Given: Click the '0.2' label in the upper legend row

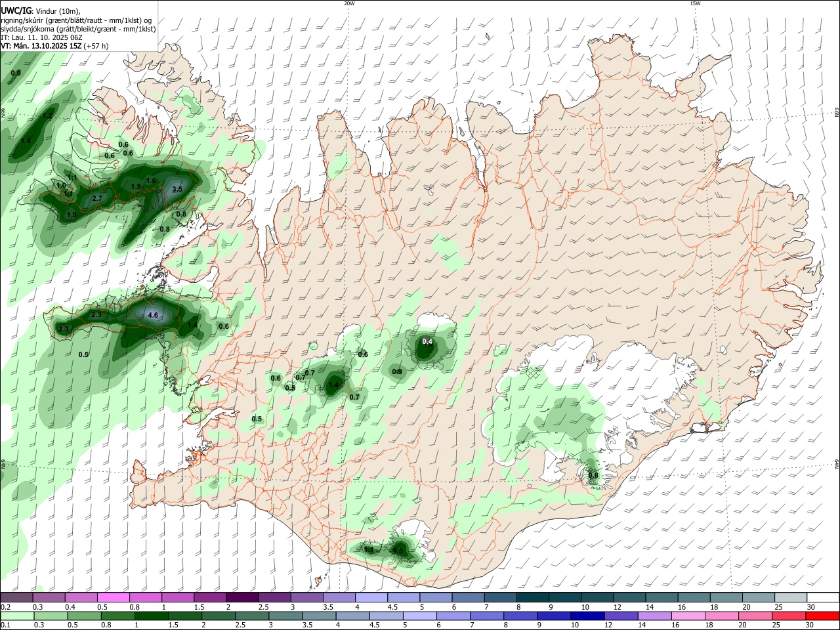Looking at the screenshot, I should tap(5, 607).
